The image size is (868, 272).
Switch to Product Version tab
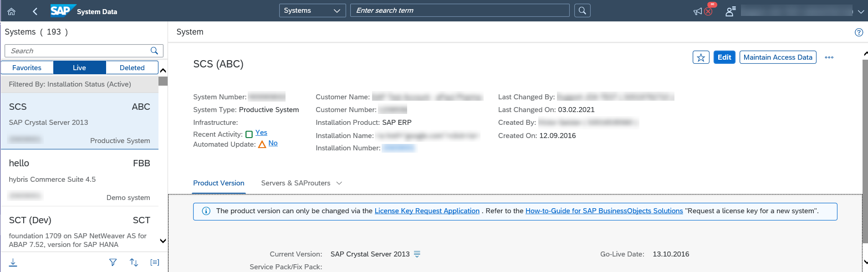tap(219, 183)
